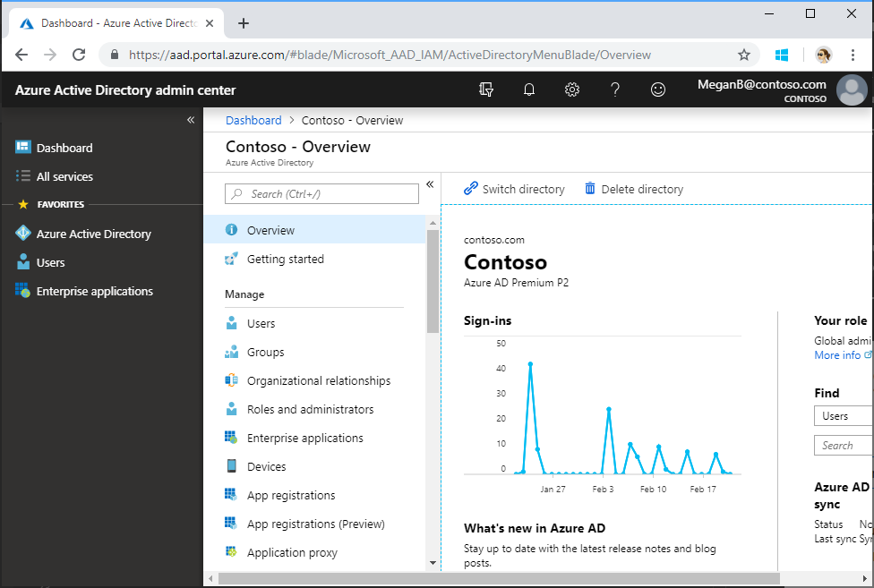Click Delete directory button

pos(634,189)
